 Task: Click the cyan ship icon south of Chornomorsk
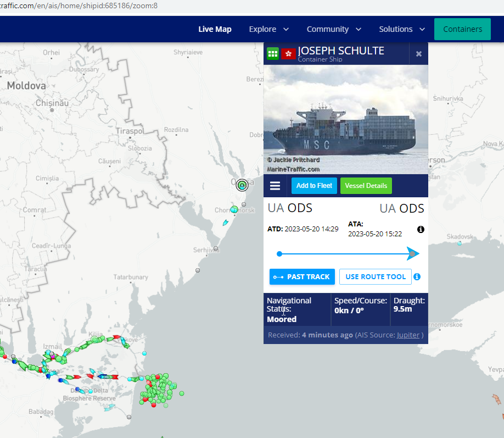click(x=225, y=223)
